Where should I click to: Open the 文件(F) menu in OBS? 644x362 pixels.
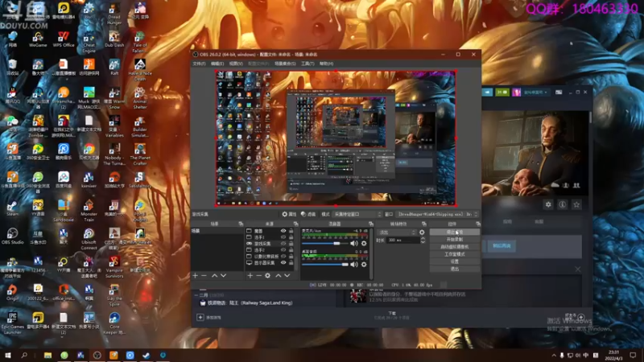199,64
